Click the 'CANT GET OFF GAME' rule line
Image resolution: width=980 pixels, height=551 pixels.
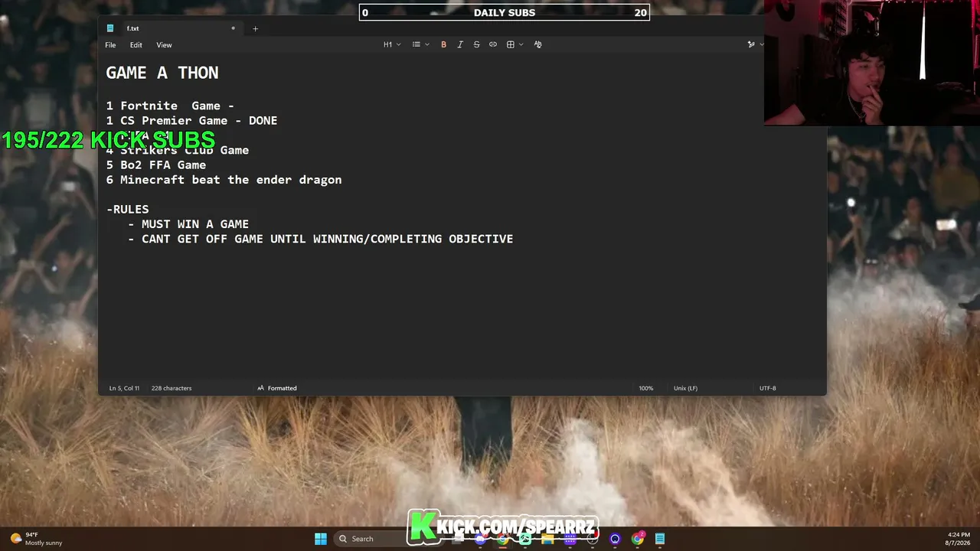pyautogui.click(x=321, y=239)
